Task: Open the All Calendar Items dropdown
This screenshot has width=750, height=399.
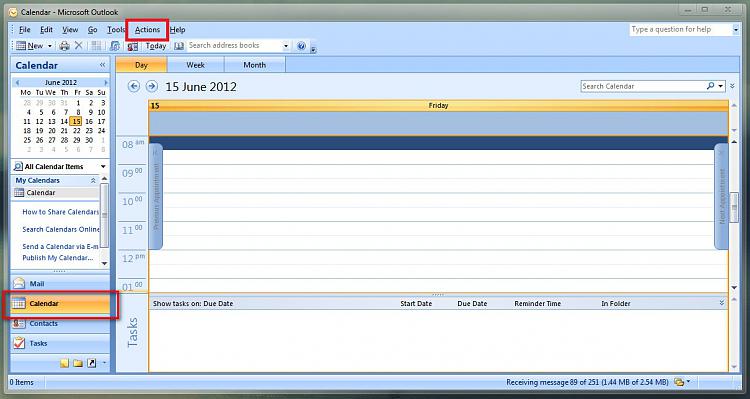Action: (103, 166)
